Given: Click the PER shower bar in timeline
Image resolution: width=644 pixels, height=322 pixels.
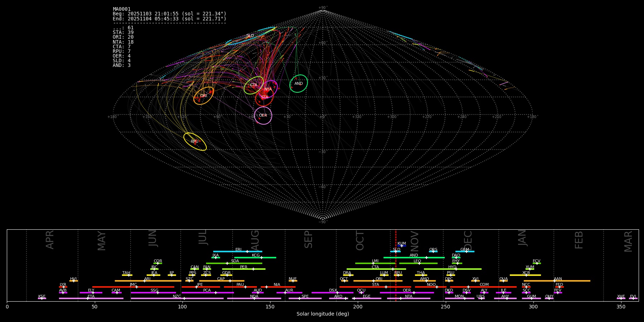Looking at the screenshot, I should 244,269.
